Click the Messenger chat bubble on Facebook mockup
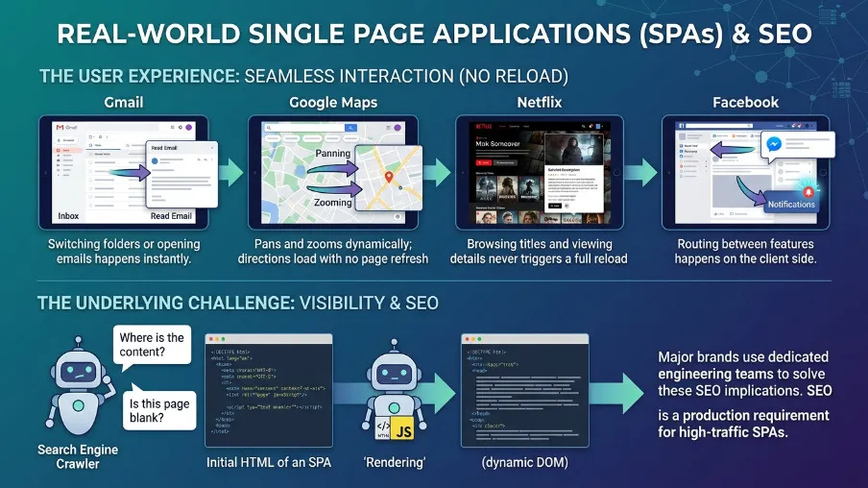 pyautogui.click(x=798, y=145)
